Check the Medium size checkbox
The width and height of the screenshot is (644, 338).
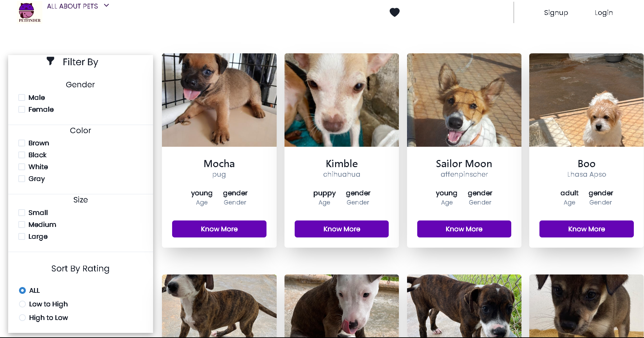(22, 224)
